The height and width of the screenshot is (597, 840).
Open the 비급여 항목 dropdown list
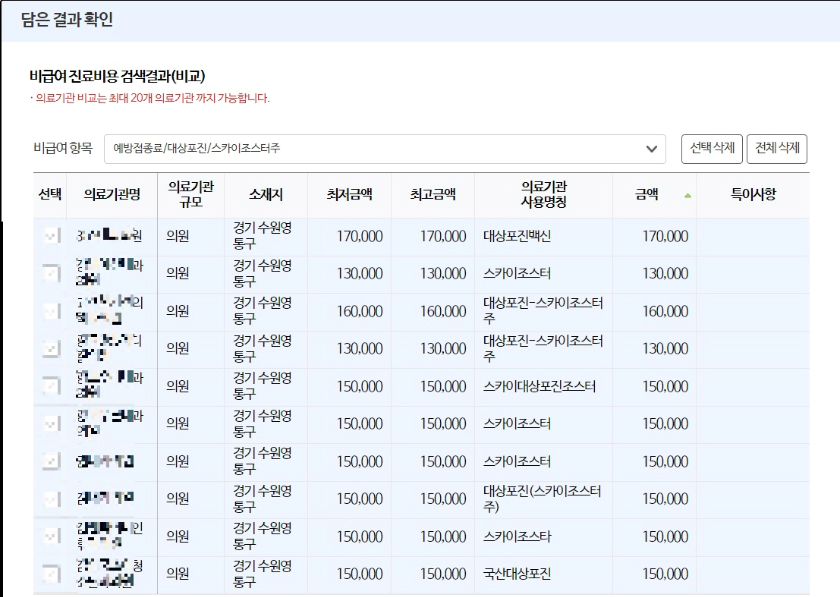tap(385, 148)
